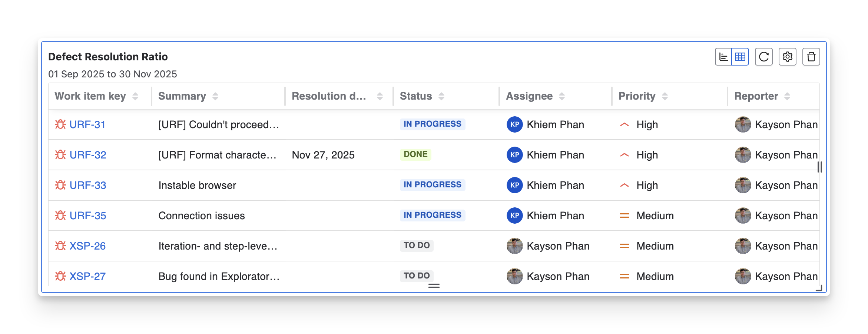The width and height of the screenshot is (868, 334).
Task: Open gadget settings gear icon
Action: pyautogui.click(x=787, y=57)
